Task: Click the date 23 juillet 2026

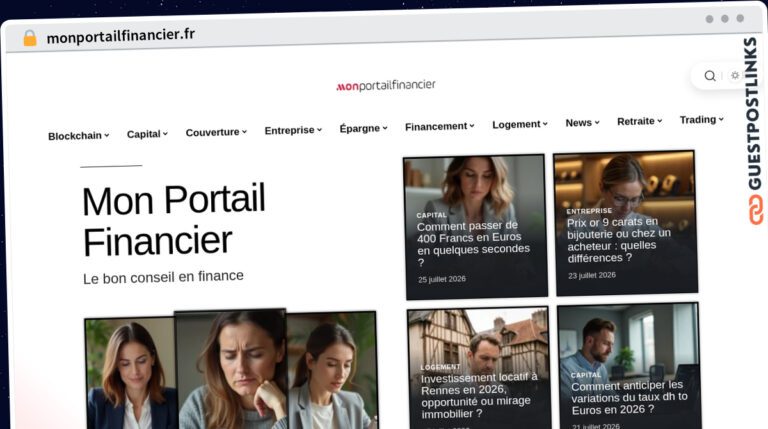Action: (592, 275)
